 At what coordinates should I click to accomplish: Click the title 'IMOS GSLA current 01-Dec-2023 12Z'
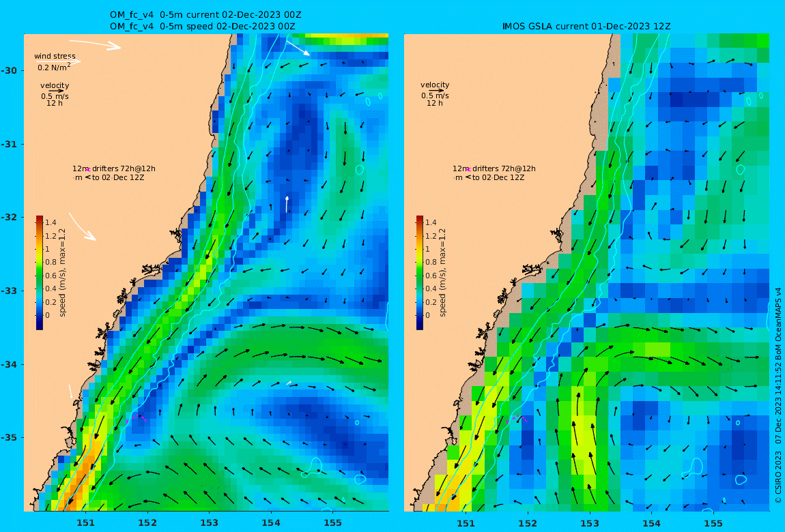[x=586, y=27]
